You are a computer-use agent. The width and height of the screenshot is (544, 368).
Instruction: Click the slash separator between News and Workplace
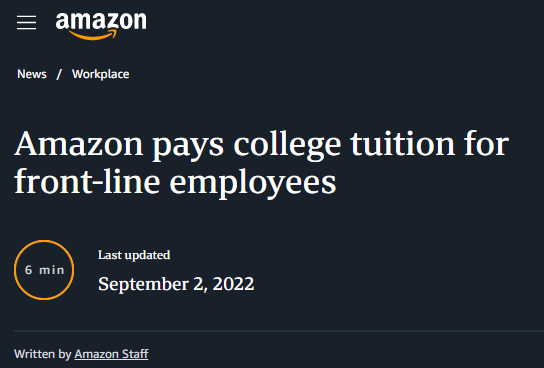(x=59, y=74)
